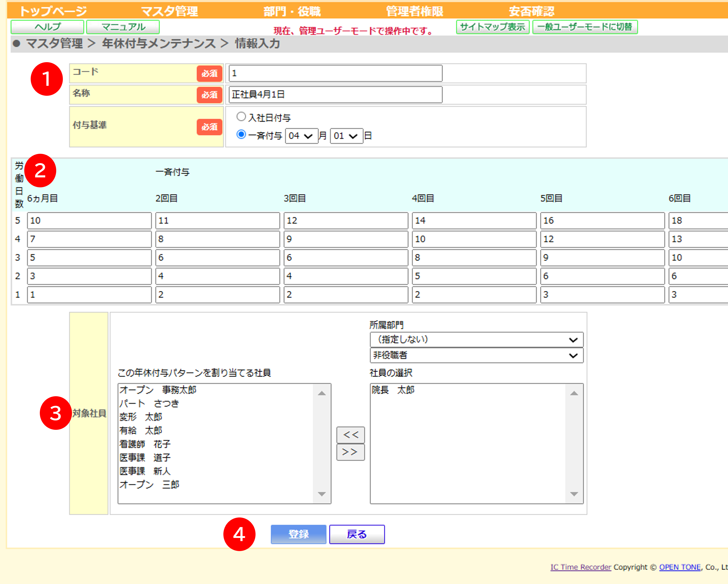The width and height of the screenshot is (728, 584).
Task: Click the down arrow of assigned employees scrollbar
Action: [x=322, y=494]
